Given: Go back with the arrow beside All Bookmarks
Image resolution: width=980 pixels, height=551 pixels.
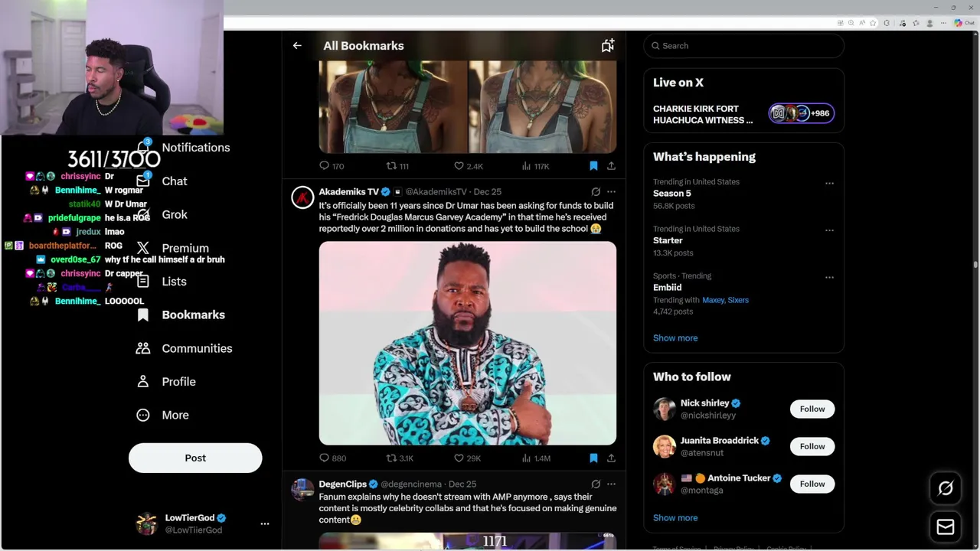Looking at the screenshot, I should click(297, 46).
